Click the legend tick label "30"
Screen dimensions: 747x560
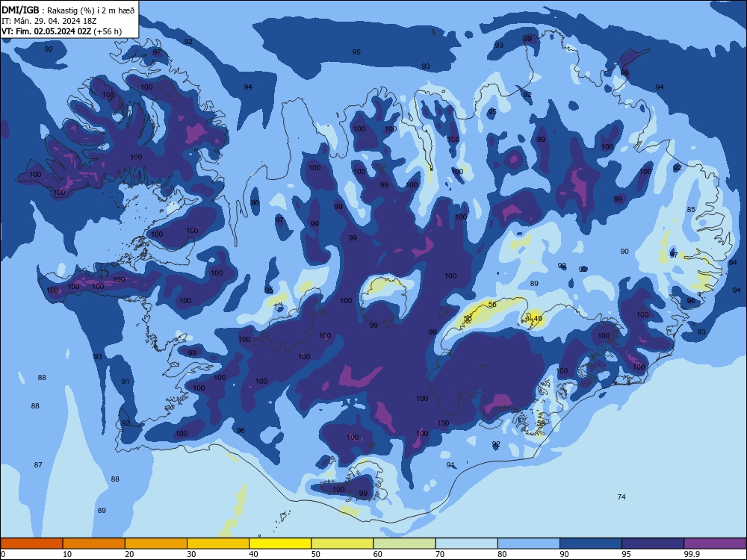191,554
